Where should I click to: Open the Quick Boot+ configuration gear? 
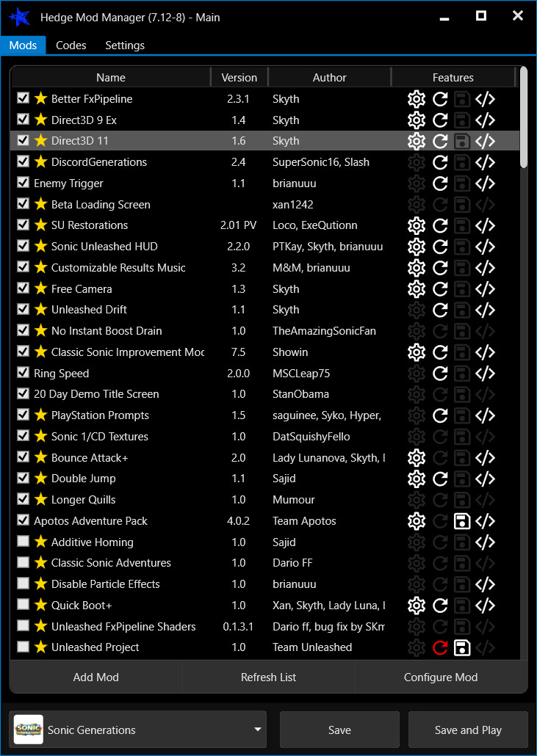pyautogui.click(x=417, y=606)
